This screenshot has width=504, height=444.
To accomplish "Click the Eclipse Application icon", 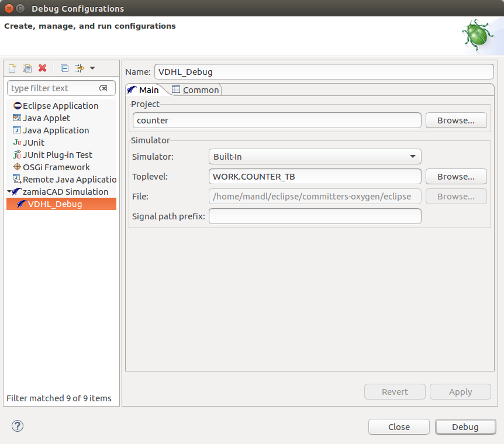I will [x=18, y=105].
